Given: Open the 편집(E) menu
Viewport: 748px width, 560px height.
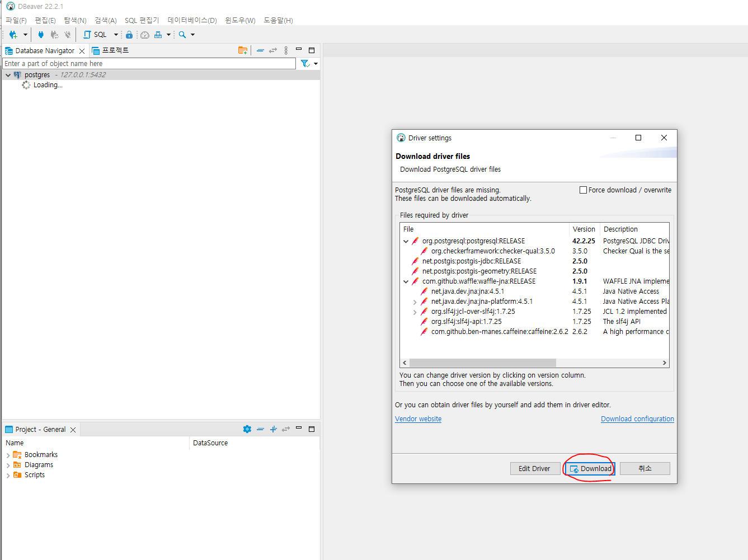Looking at the screenshot, I should coord(45,20).
